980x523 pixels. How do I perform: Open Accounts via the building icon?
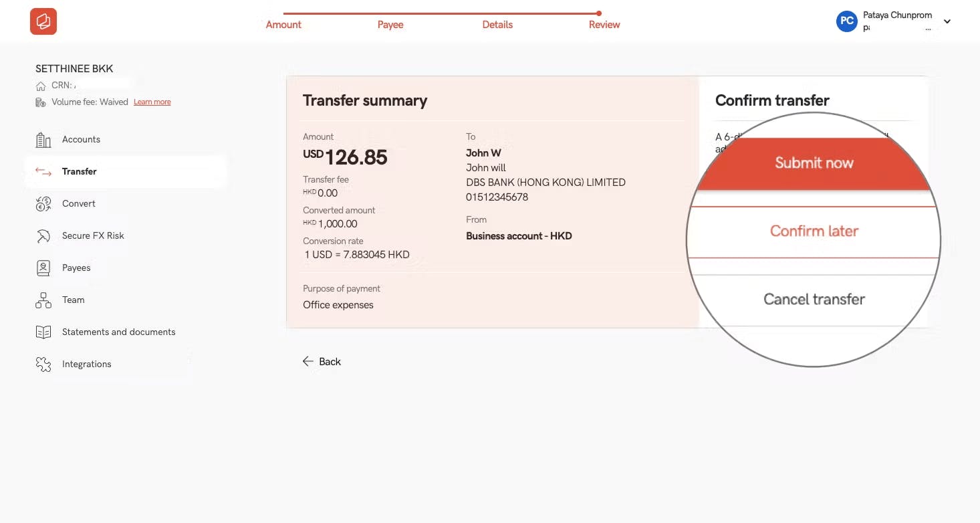[43, 140]
